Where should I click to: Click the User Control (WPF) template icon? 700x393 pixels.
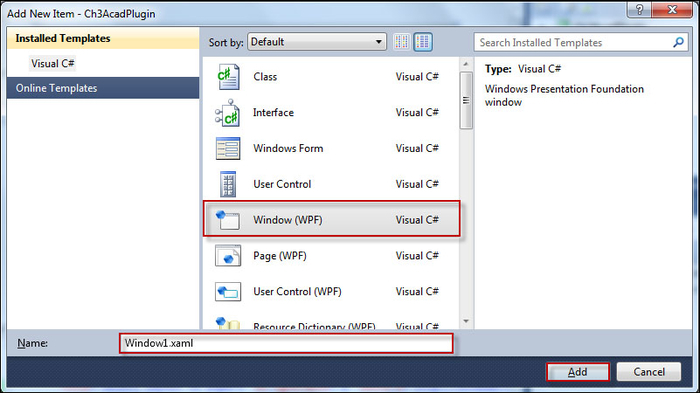click(228, 292)
